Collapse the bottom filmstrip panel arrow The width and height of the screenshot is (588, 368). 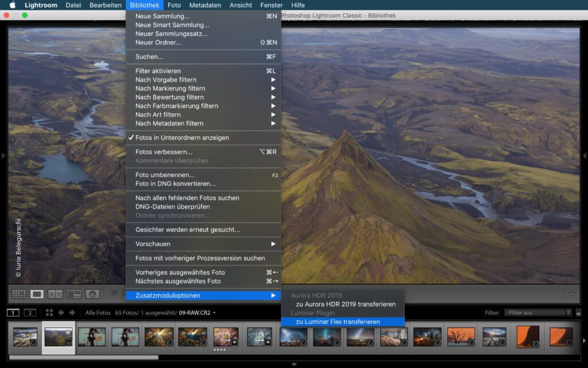click(x=294, y=364)
